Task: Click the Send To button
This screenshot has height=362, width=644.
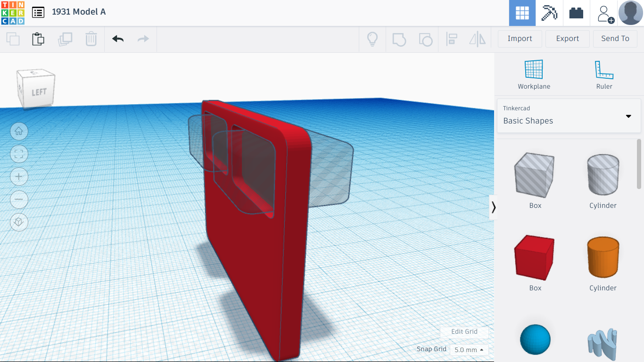Action: tap(615, 39)
